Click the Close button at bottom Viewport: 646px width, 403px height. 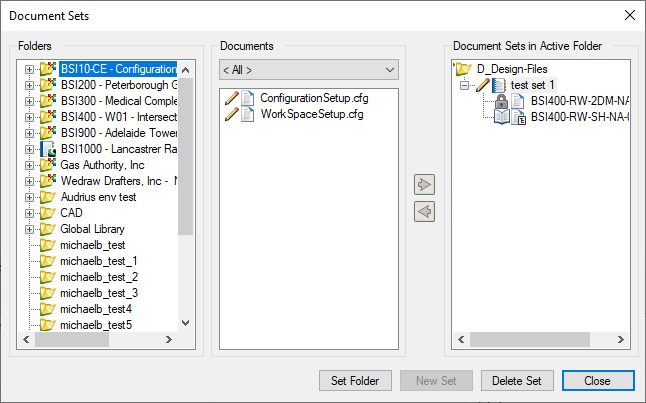pyautogui.click(x=598, y=381)
